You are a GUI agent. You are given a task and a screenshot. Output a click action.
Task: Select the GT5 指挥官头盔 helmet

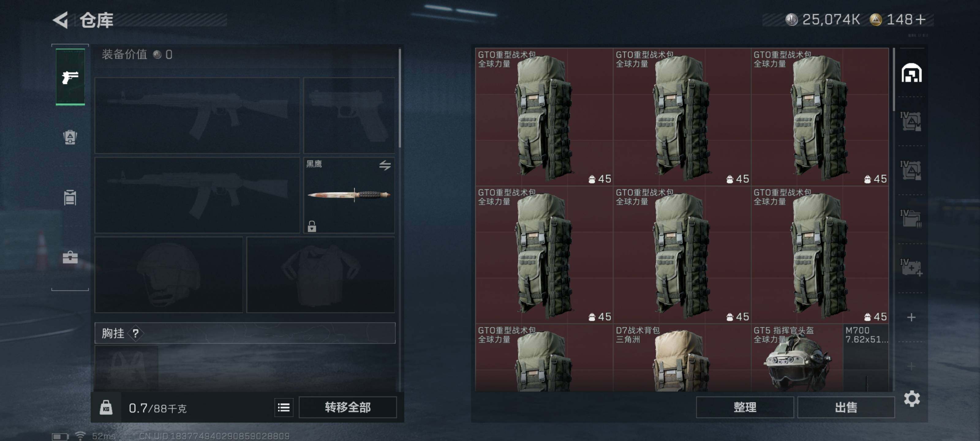(797, 357)
